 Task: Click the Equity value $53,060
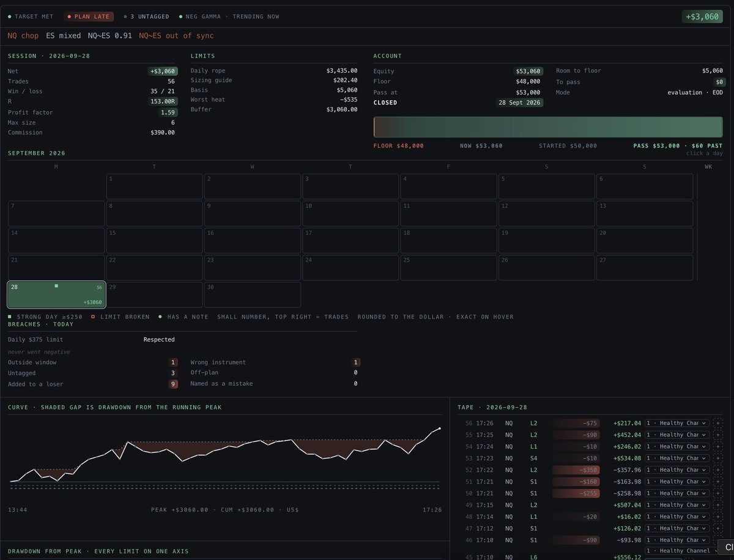(528, 71)
